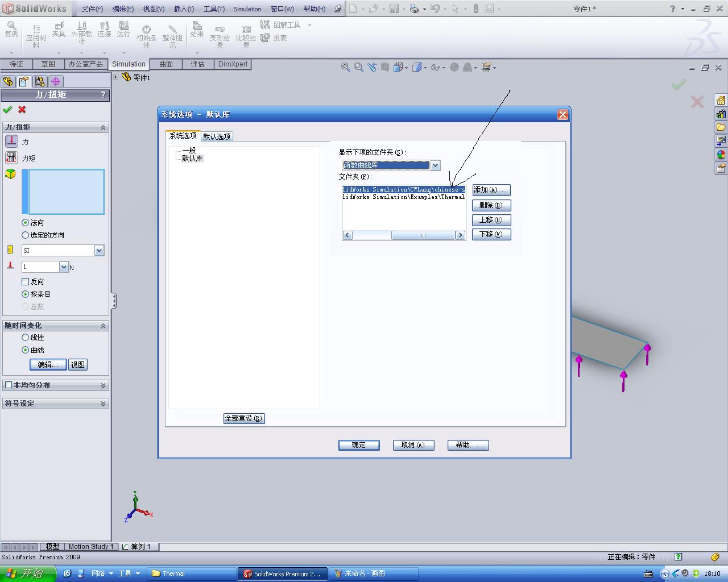Collapse the 力/扭矩 section
This screenshot has width=728, height=582.
pyautogui.click(x=103, y=127)
